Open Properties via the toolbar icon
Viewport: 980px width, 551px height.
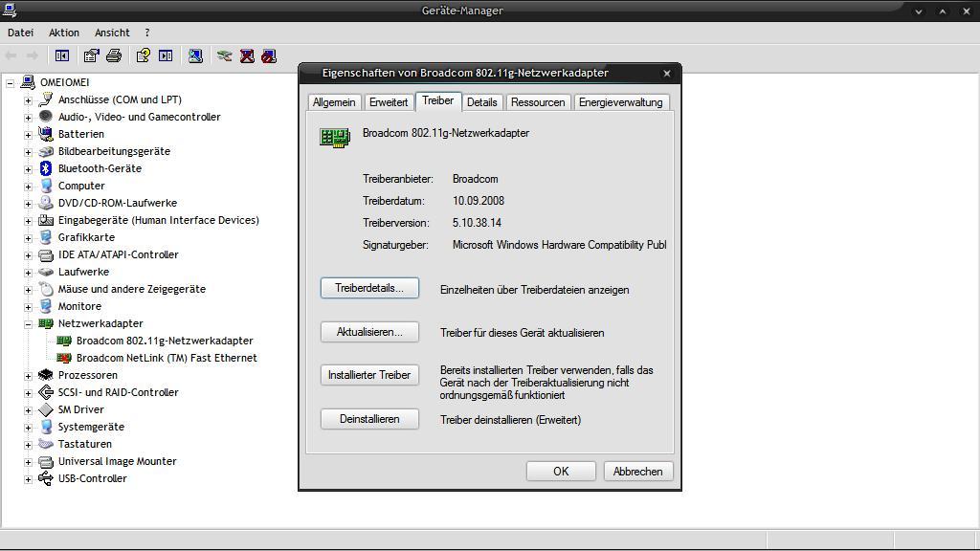tap(91, 55)
